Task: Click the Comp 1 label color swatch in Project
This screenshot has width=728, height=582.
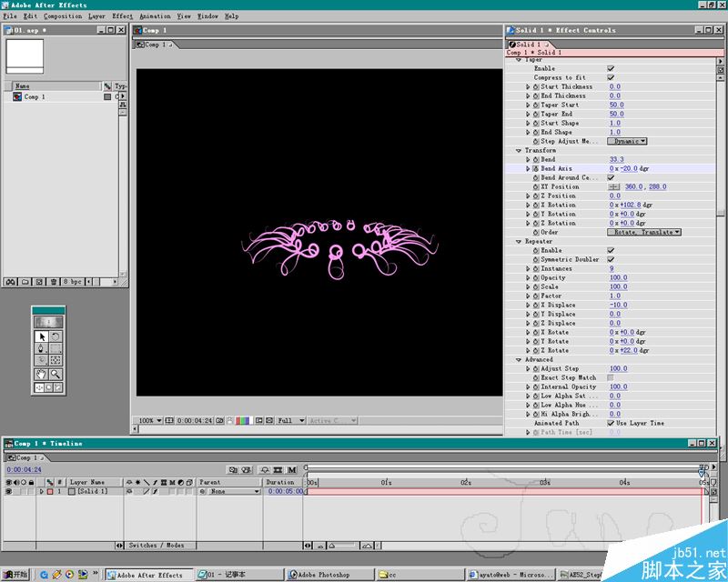Action: pos(107,97)
